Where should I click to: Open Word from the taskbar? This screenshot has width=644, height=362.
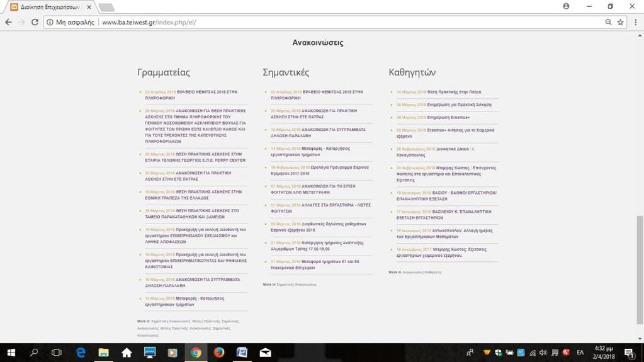click(x=242, y=353)
